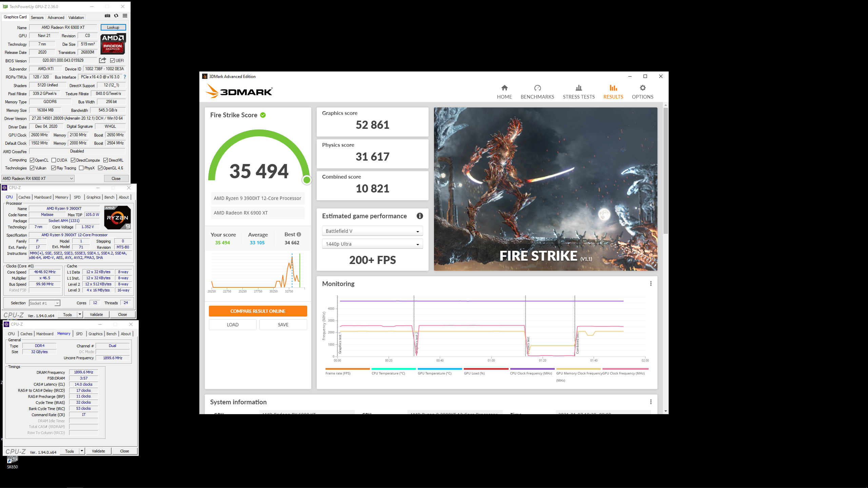This screenshot has width=868, height=488.
Task: Click Lookup button in GPU-Z
Action: [x=113, y=27]
